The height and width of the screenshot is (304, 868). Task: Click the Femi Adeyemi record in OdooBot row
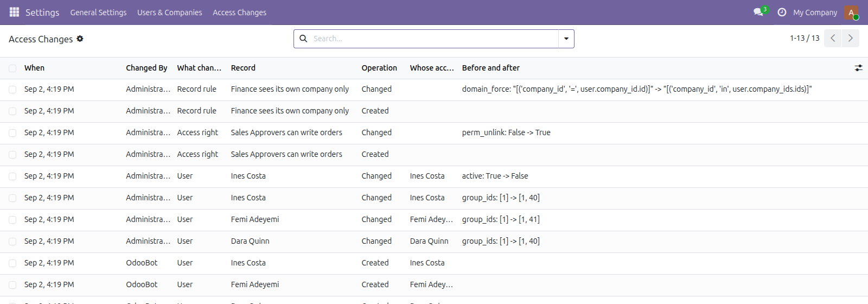(x=255, y=284)
